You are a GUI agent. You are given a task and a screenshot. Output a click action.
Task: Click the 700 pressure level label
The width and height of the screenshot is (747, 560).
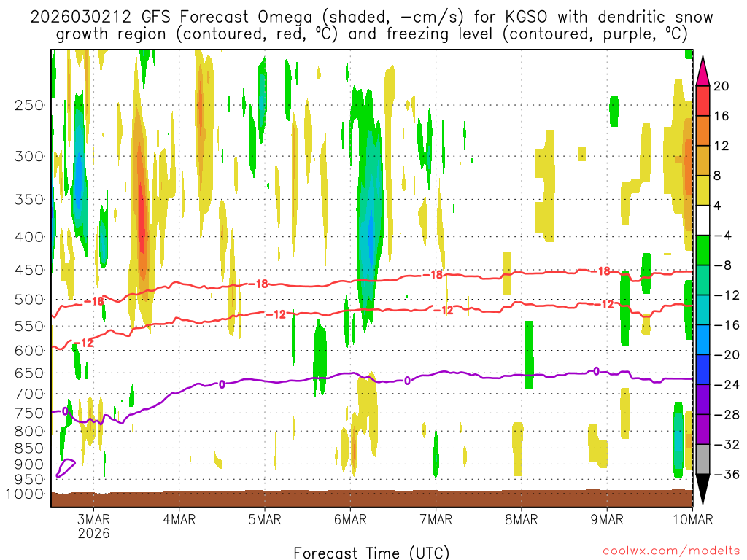tap(29, 394)
